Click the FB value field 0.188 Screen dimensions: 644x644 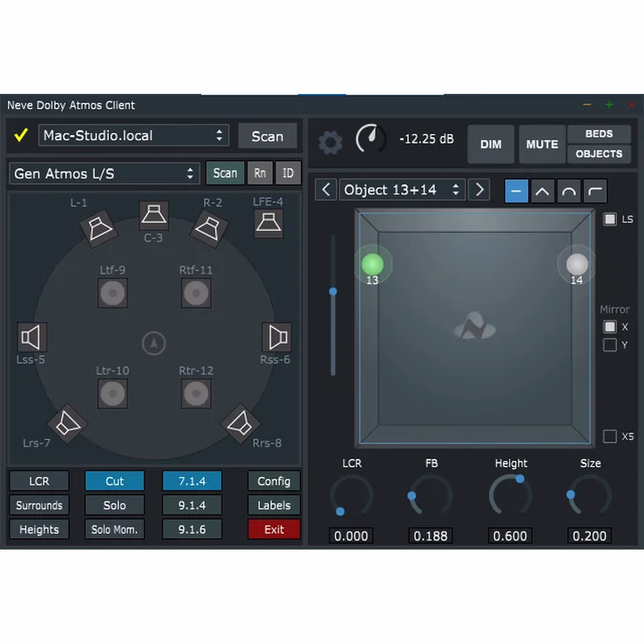point(430,536)
